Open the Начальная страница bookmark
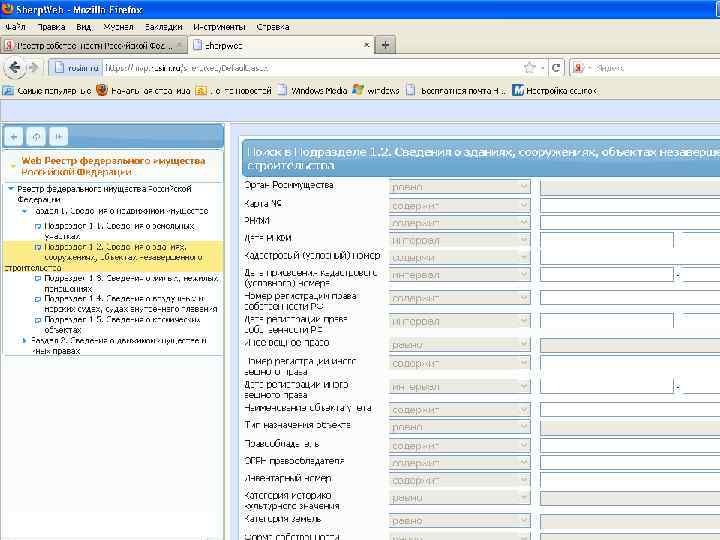720x540 pixels. coord(143,91)
